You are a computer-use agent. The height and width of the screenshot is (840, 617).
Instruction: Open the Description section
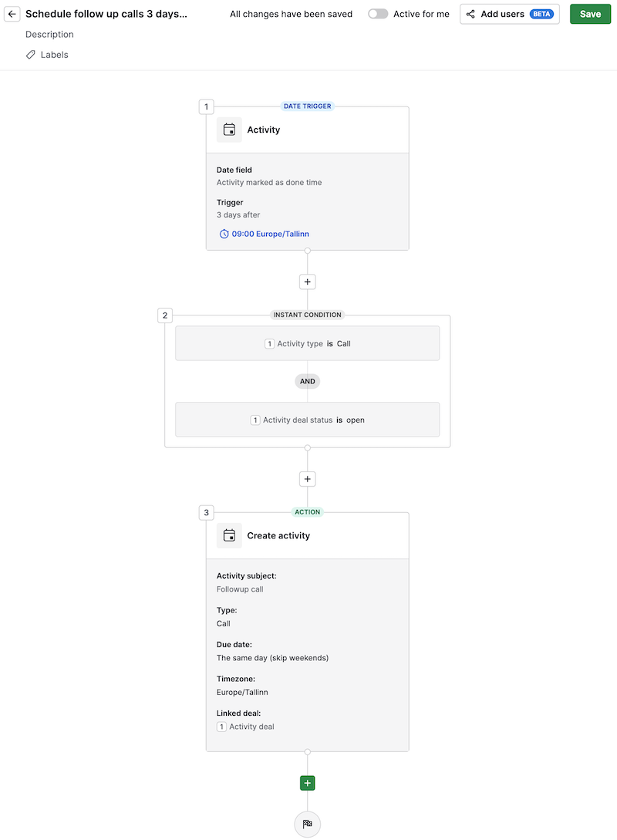click(49, 34)
